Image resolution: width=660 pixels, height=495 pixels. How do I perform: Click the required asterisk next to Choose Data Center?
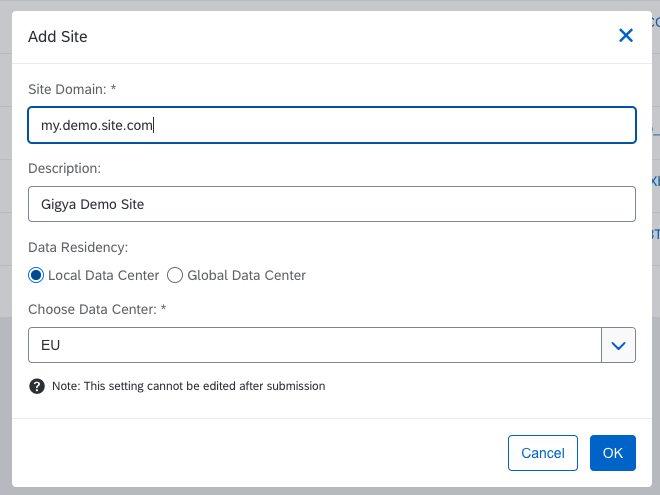(163, 310)
